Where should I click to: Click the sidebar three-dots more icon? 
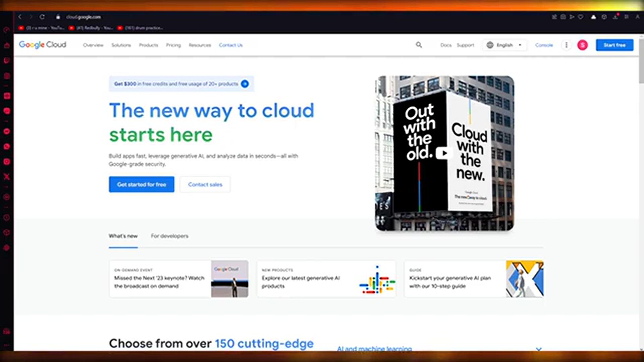pyautogui.click(x=6, y=345)
